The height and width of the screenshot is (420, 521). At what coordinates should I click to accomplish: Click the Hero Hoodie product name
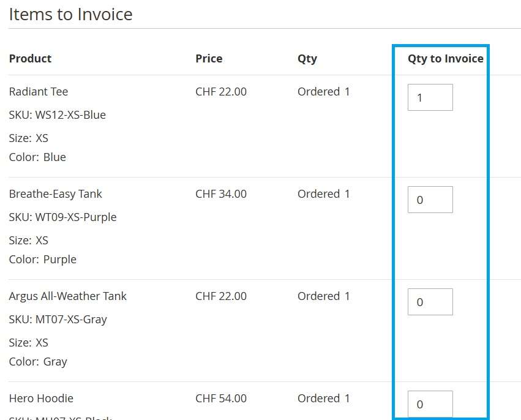pyautogui.click(x=41, y=399)
